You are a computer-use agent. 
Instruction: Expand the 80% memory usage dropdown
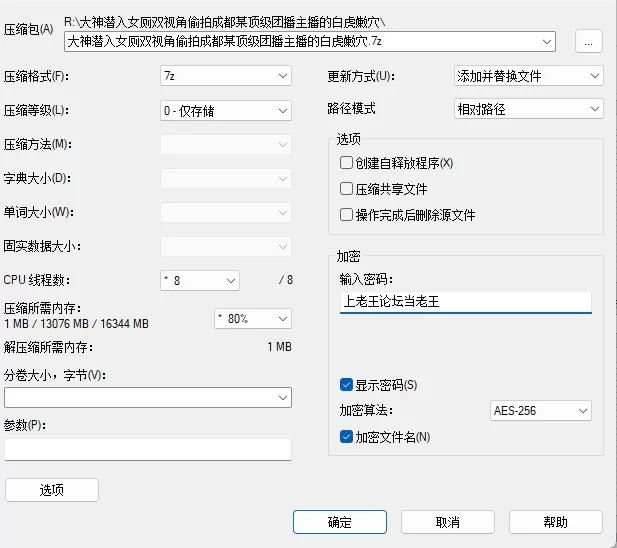(x=253, y=318)
